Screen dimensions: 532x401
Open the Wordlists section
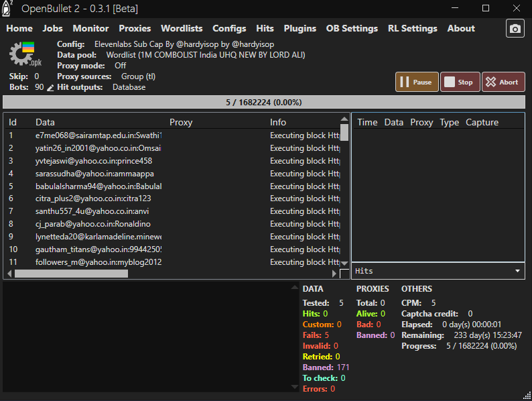click(x=182, y=29)
